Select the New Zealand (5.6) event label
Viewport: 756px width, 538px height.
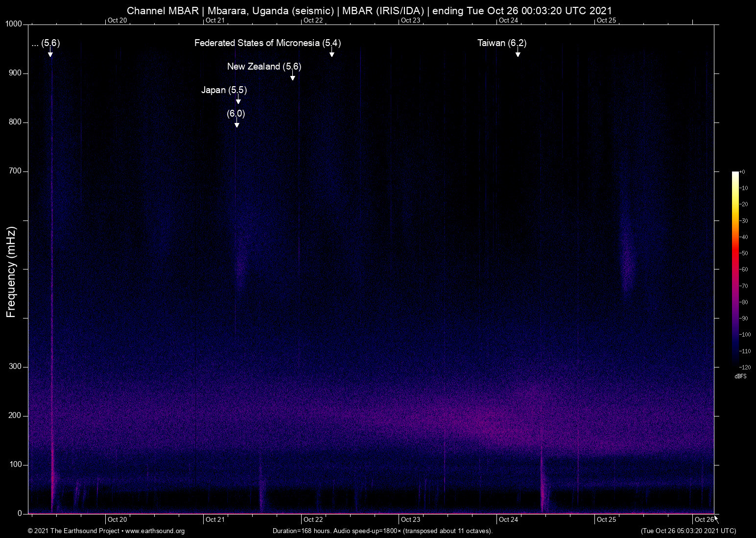click(264, 67)
